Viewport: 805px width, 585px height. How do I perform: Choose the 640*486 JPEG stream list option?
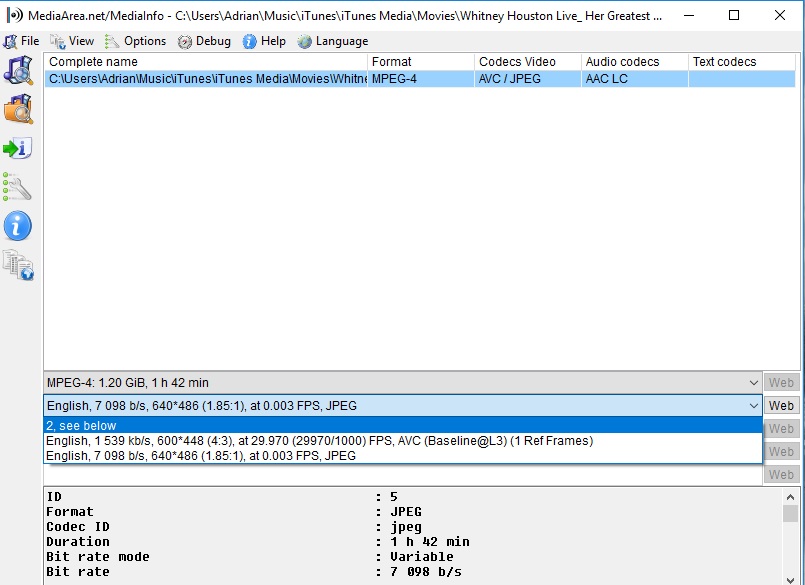(403, 456)
